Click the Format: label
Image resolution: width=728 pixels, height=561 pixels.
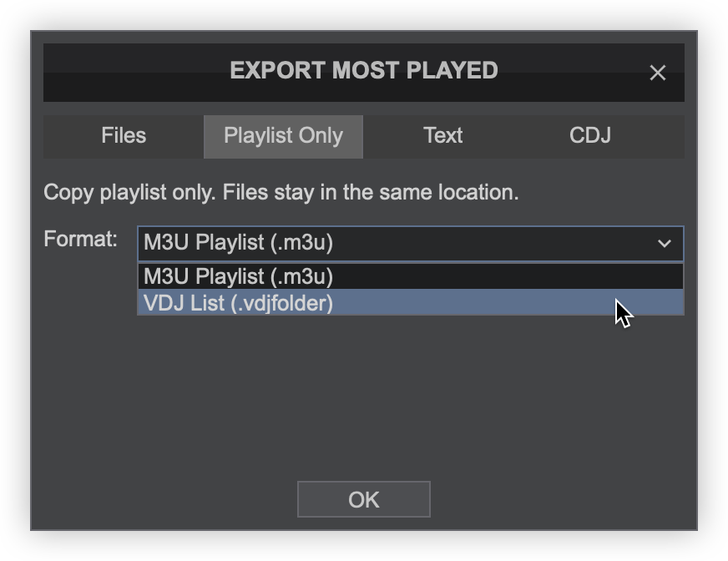(x=81, y=240)
